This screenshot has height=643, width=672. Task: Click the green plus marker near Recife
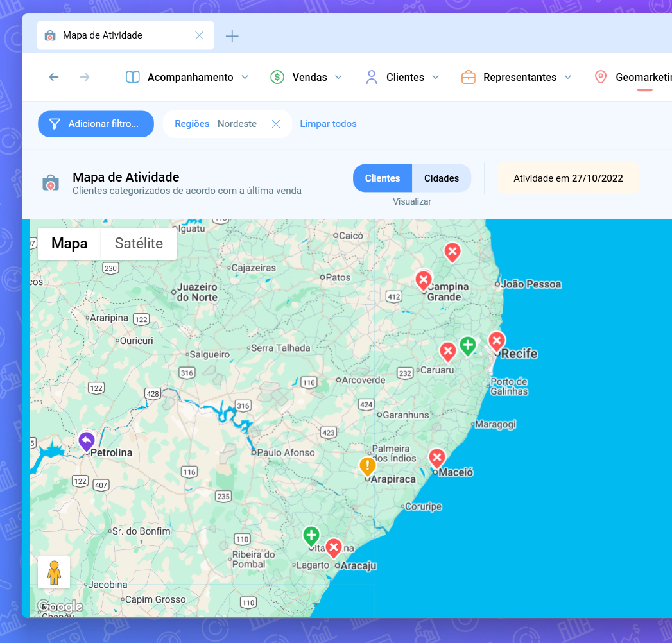tap(468, 346)
